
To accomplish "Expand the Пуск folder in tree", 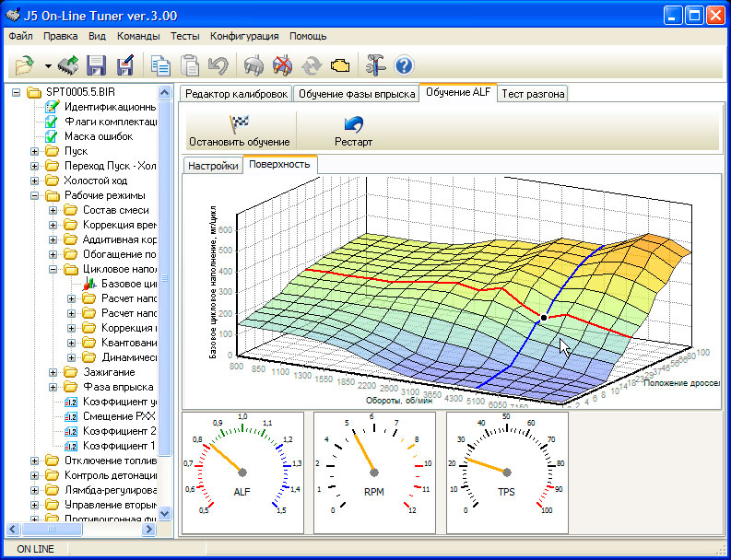I will click(x=35, y=151).
